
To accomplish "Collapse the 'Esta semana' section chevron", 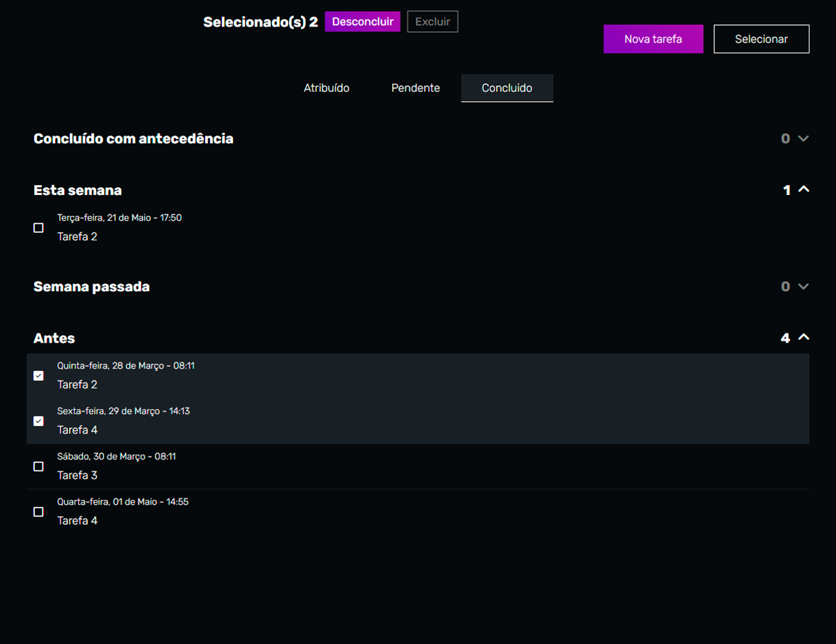I will [803, 189].
